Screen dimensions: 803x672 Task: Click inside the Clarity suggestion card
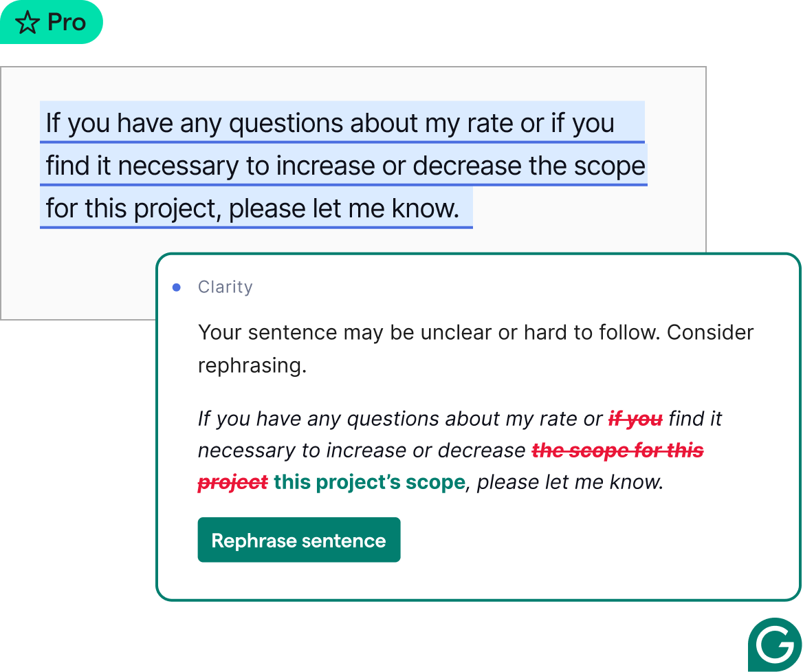[x=479, y=426]
